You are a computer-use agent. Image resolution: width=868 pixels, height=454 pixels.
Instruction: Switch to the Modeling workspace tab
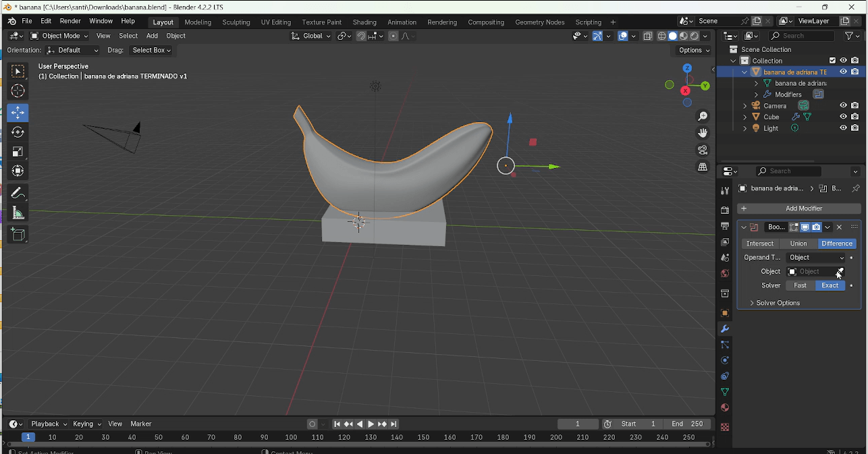(x=198, y=22)
